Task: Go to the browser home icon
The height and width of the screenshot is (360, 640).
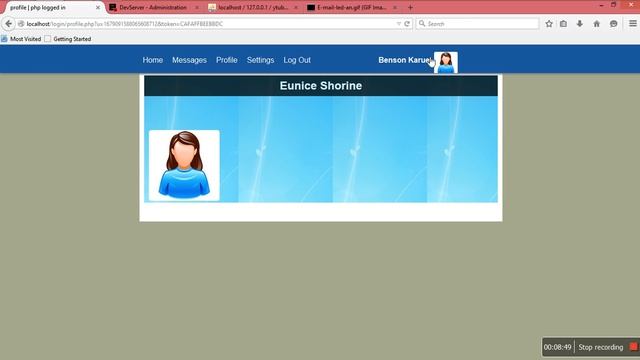Action: [x=596, y=24]
